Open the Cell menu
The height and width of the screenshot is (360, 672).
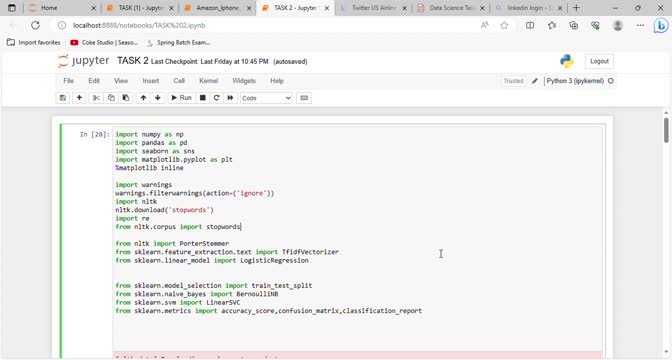179,81
